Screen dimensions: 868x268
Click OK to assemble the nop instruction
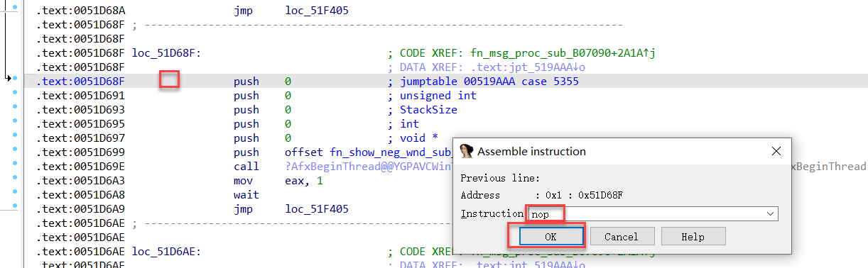(550, 237)
